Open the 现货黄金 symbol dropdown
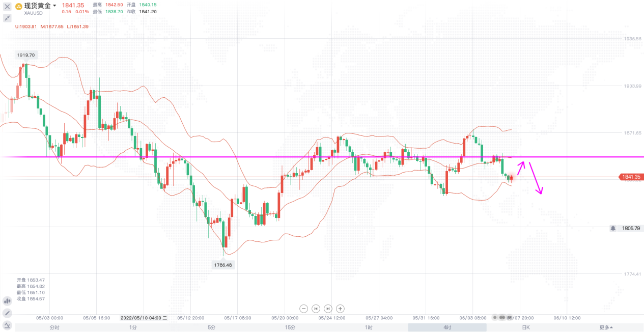This screenshot has height=332, width=644. 54,6
